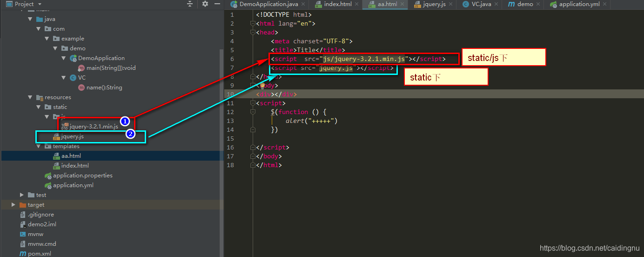Collapse the DemoApplication class node
Screen dimensions: 644x257
pos(64,58)
